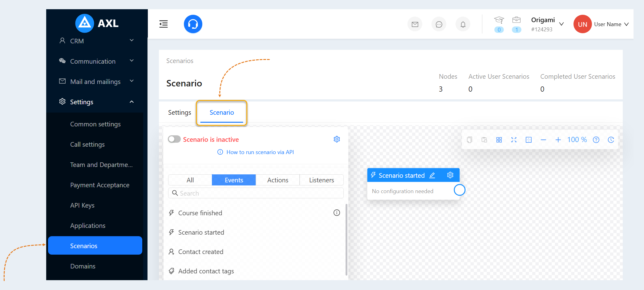Select the Scenario started event in list
The image size is (644, 290).
201,232
